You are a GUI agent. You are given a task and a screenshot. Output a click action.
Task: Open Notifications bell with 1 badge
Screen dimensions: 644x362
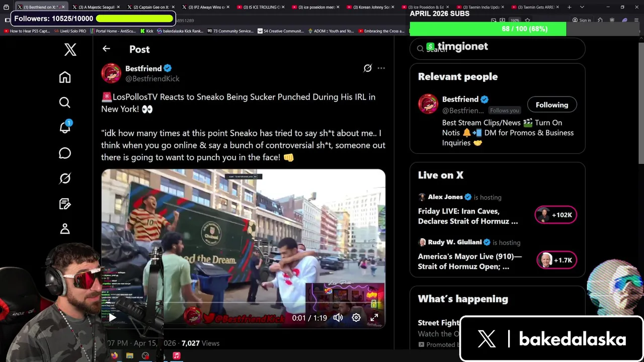tap(65, 127)
